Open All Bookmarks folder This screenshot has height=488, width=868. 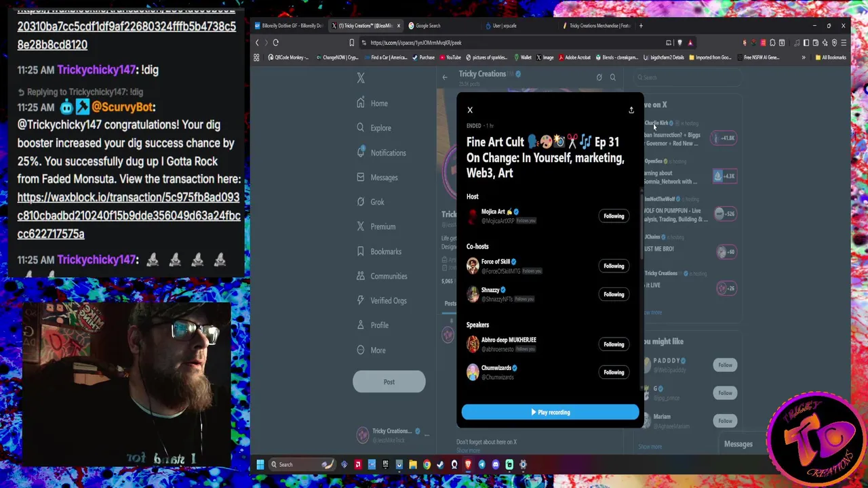(831, 58)
